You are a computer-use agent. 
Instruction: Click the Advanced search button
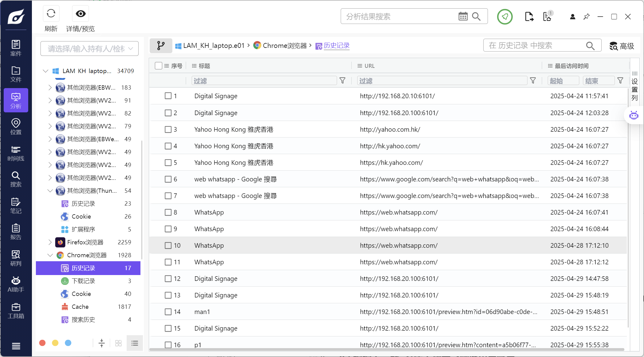pos(622,46)
